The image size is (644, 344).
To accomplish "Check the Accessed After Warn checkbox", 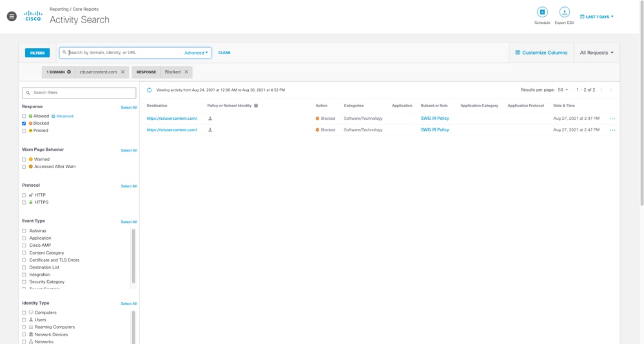I will pos(24,167).
